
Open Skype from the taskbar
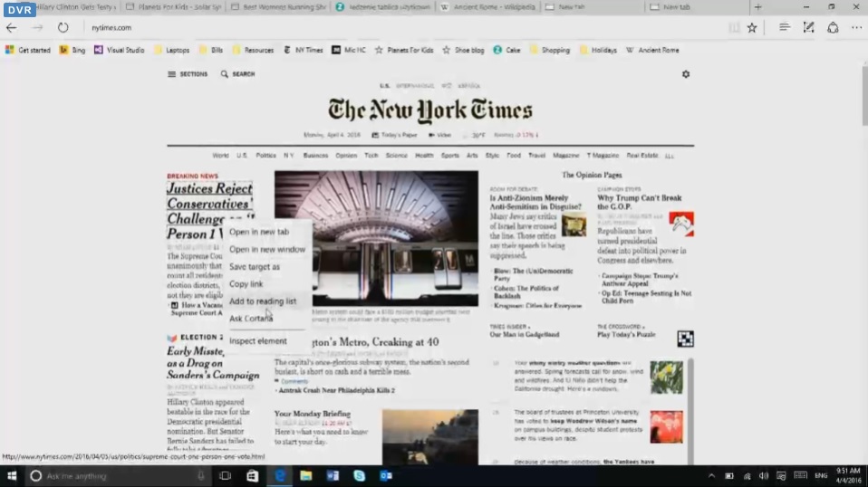click(360, 476)
